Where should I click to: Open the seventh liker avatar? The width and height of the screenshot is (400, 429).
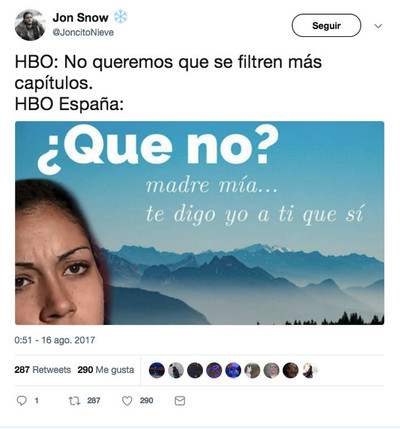click(271, 370)
